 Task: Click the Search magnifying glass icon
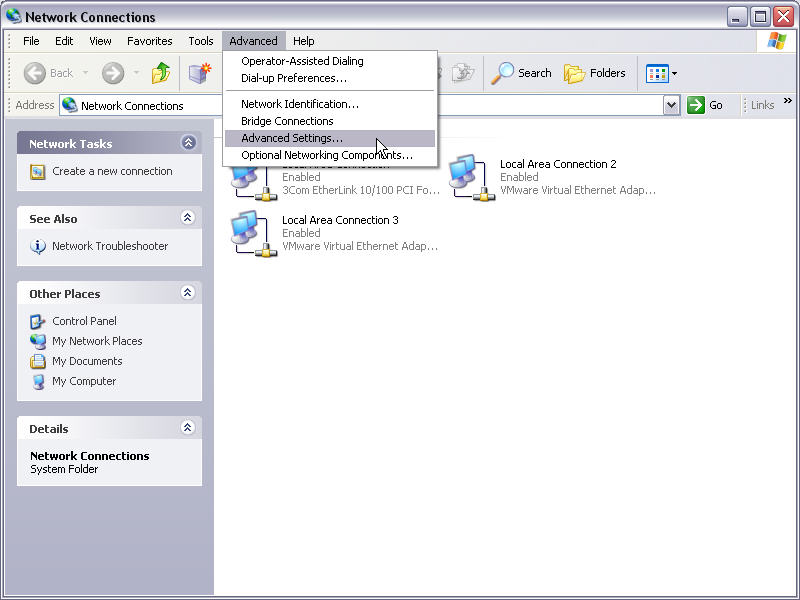pyautogui.click(x=503, y=73)
